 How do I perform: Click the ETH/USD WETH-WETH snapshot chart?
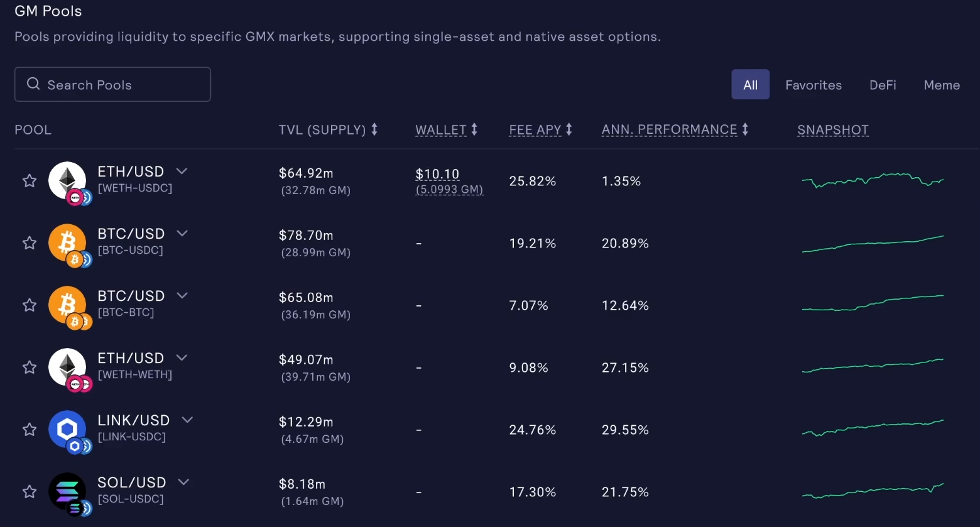tap(873, 366)
